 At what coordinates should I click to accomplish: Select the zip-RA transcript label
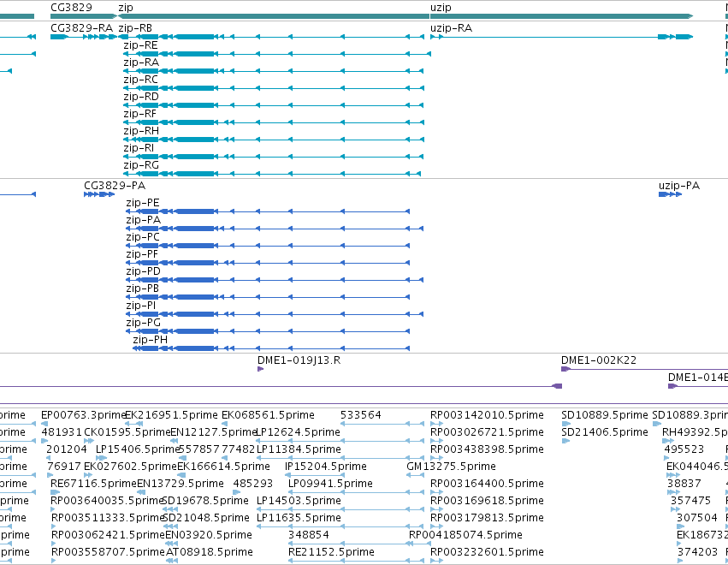[141, 62]
